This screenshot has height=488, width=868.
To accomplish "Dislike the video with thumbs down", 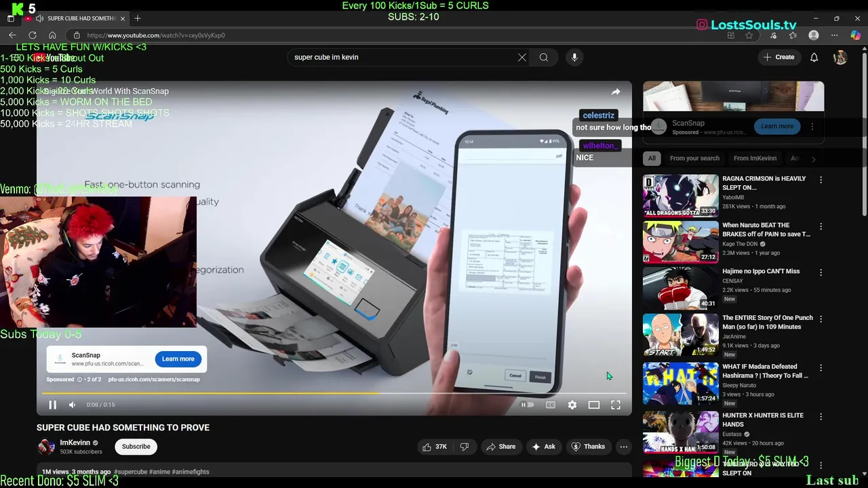I will (465, 447).
